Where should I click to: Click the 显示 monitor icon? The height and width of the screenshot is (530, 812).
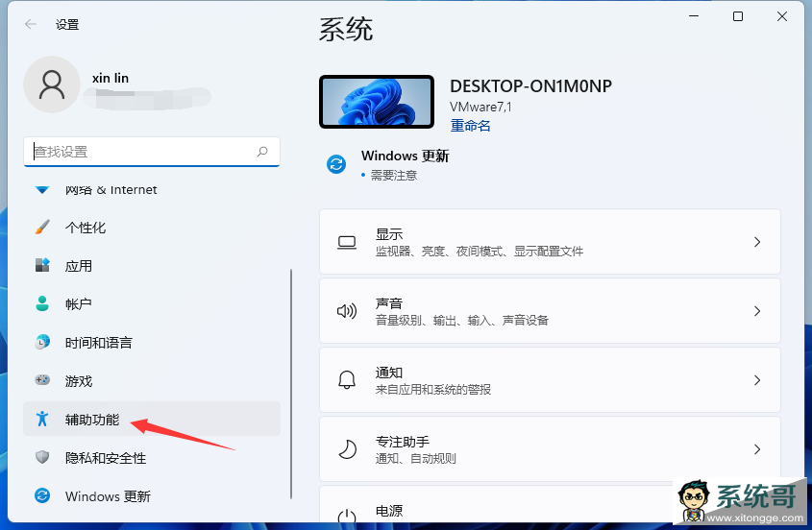[347, 242]
